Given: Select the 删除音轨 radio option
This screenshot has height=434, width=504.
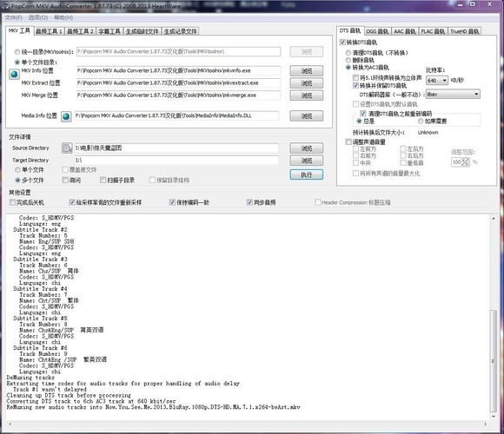Looking at the screenshot, I should coord(348,60).
